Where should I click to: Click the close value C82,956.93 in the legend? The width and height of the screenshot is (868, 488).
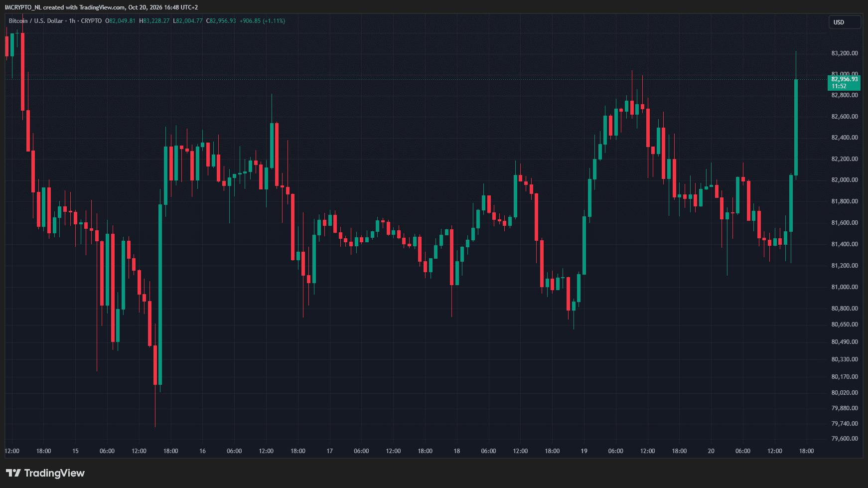221,21
